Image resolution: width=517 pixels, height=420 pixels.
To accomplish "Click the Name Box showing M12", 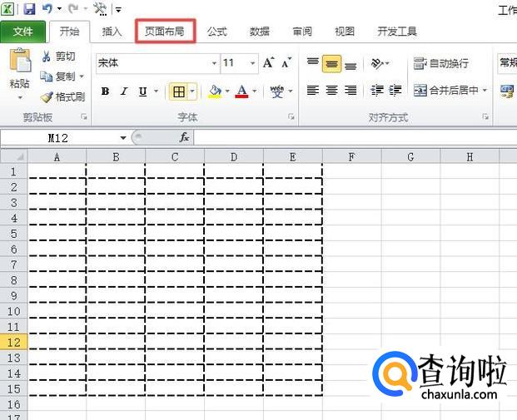I will 58,138.
